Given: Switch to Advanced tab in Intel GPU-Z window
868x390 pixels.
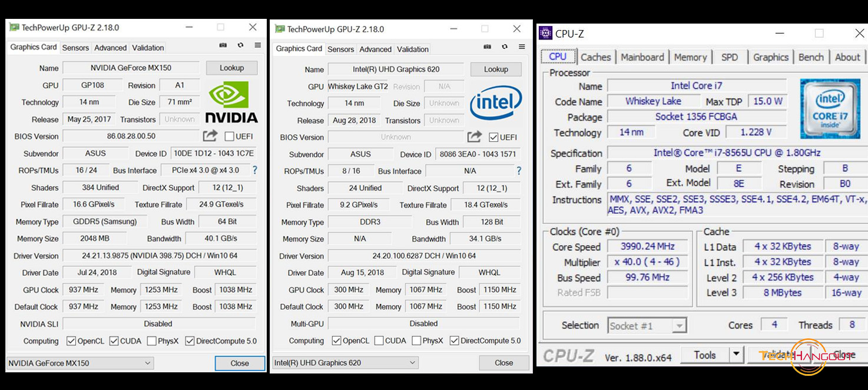Looking at the screenshot, I should point(376,49).
